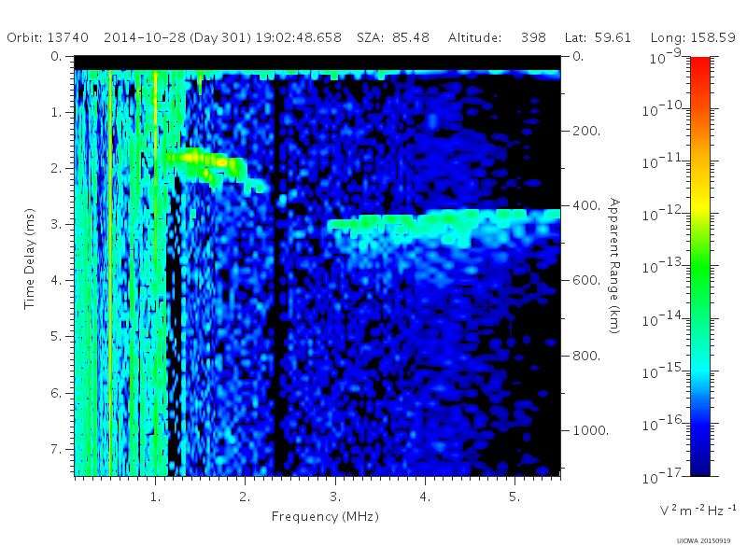This screenshot has width=747, height=560.
Task: Click the frequency tick label '1.'
Action: (x=155, y=497)
